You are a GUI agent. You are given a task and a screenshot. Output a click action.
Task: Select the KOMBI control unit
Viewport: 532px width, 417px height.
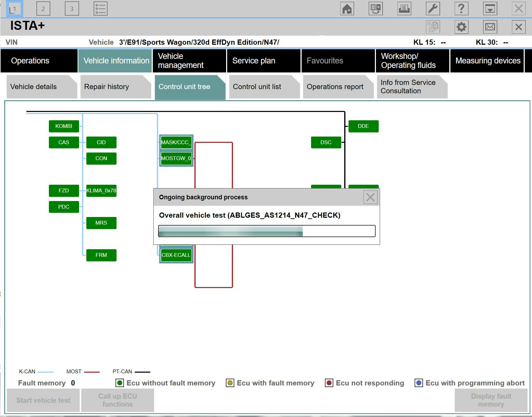click(x=64, y=126)
